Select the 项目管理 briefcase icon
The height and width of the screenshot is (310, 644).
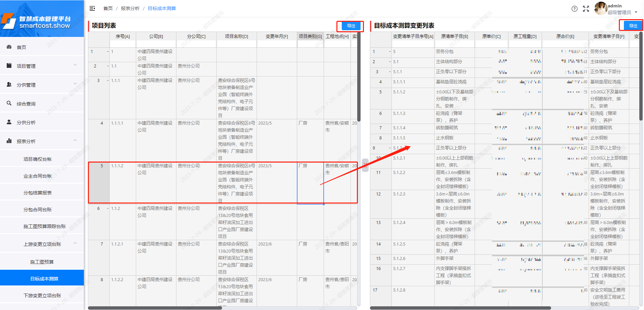coord(9,65)
